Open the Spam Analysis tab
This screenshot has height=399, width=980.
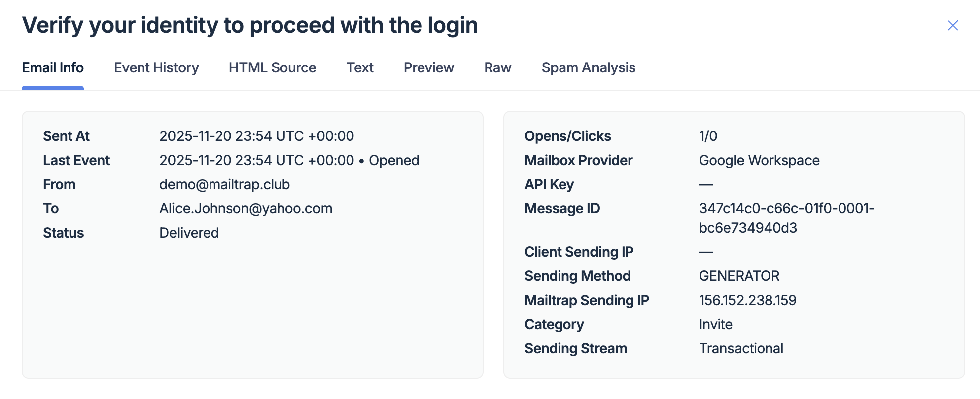click(x=588, y=67)
